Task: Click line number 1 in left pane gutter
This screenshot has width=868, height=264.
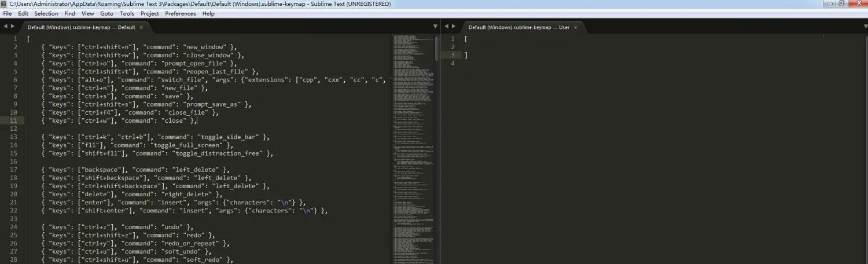Action: coord(15,39)
